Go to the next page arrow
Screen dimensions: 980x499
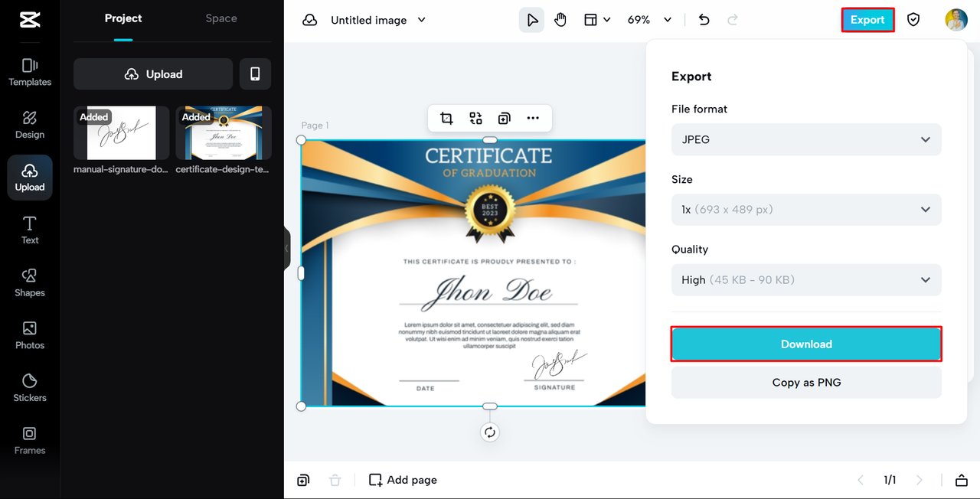click(x=920, y=480)
